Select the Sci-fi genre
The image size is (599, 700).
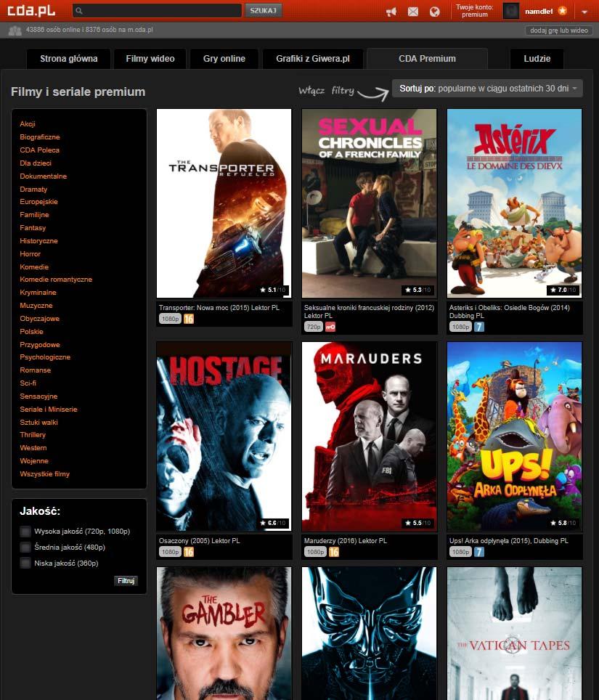pyautogui.click(x=28, y=383)
